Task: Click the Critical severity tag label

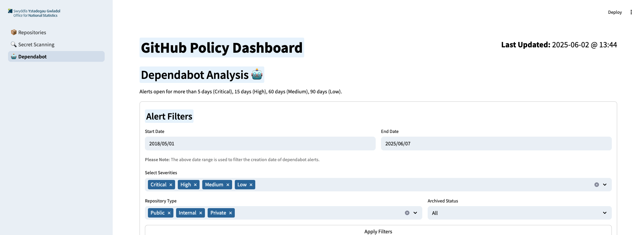Action: (x=158, y=185)
